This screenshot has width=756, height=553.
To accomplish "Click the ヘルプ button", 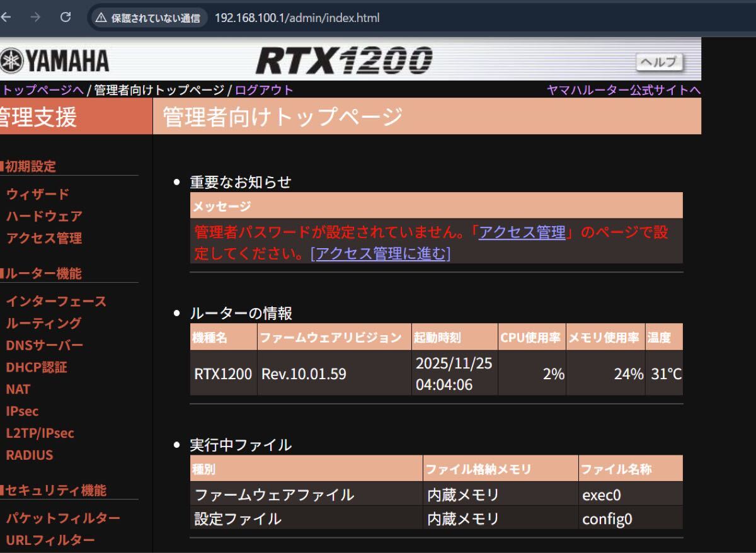I will pos(660,62).
